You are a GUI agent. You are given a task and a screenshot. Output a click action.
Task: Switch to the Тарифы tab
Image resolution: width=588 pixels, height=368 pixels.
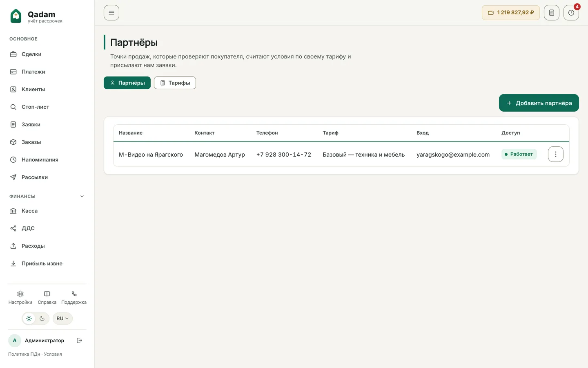tap(175, 83)
